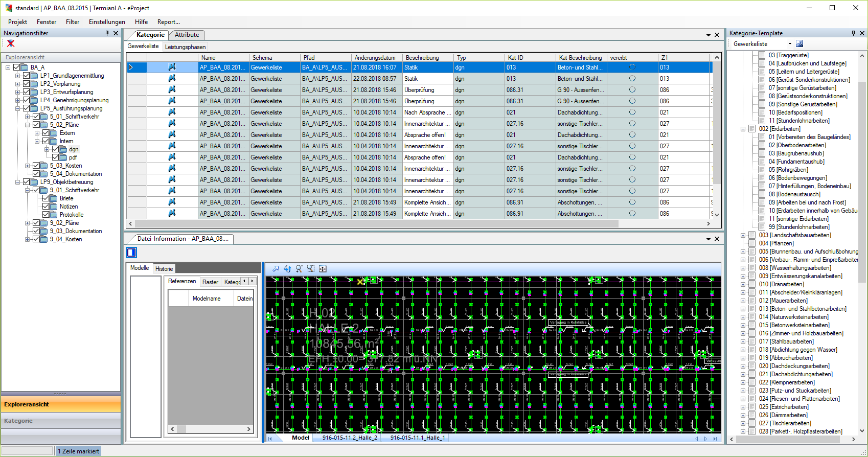This screenshot has height=457, width=868.
Task: Click the document icon beside 03 [Traggerüste]
Action: 762,55
